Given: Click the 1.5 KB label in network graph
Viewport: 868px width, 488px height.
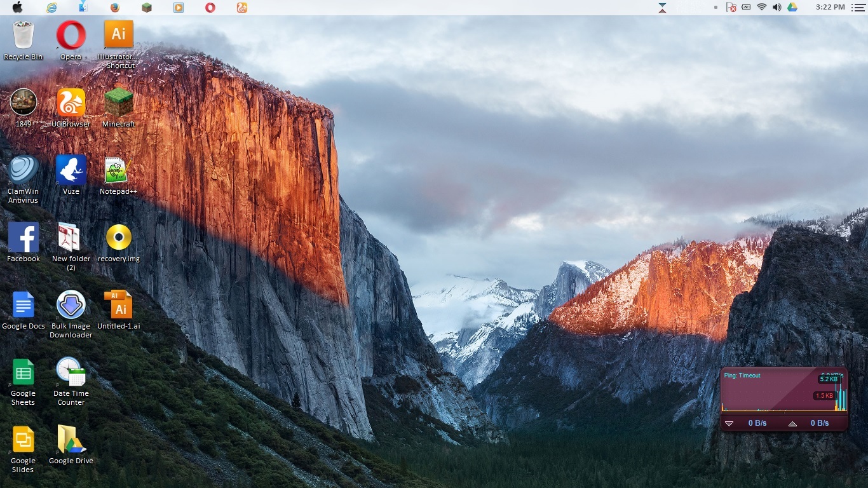Looking at the screenshot, I should pyautogui.click(x=824, y=396).
